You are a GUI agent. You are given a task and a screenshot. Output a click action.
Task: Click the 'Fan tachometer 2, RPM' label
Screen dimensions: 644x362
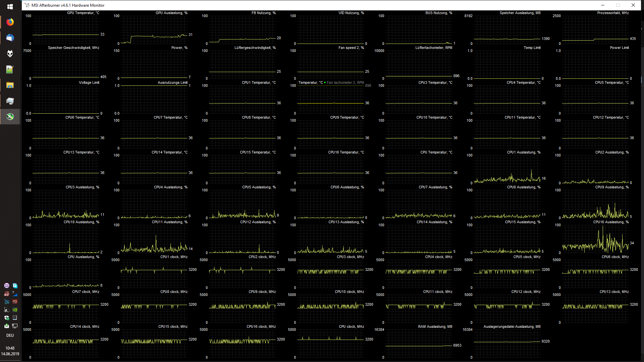345,82
